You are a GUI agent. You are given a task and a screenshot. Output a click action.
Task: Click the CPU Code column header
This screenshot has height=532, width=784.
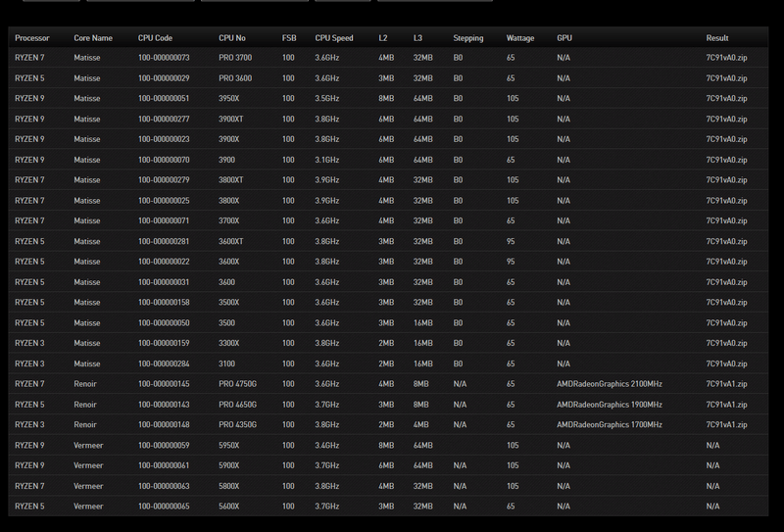click(155, 38)
